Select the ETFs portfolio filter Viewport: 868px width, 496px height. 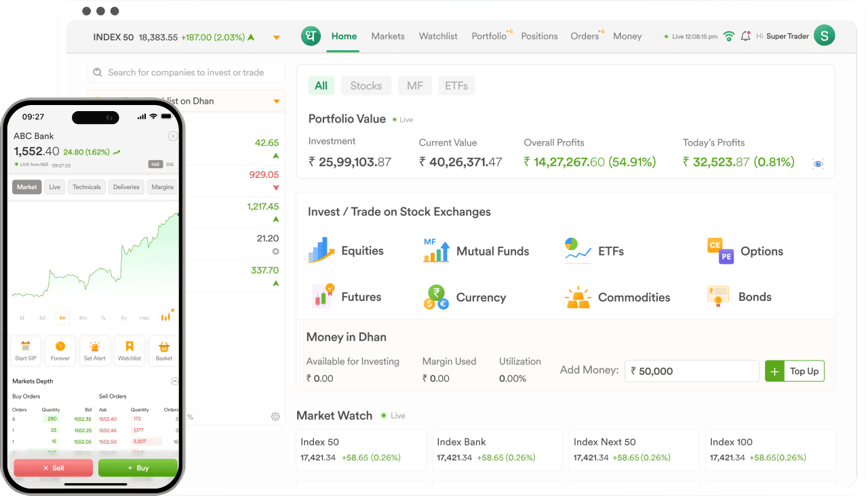coord(456,85)
